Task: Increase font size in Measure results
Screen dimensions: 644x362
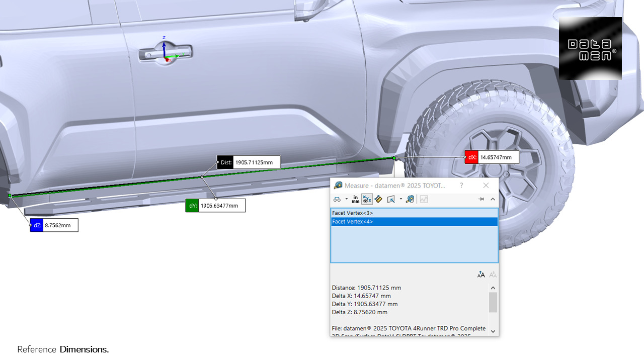Action: coord(481,275)
